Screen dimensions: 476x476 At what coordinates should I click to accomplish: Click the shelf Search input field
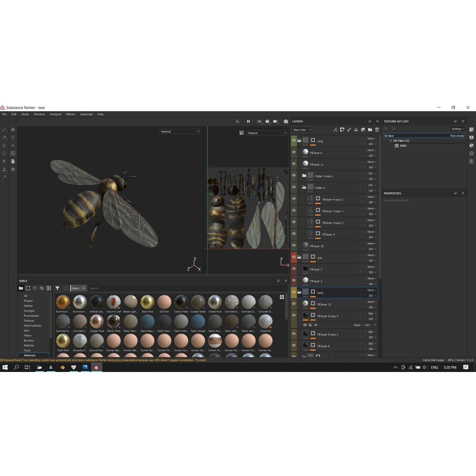(x=185, y=288)
